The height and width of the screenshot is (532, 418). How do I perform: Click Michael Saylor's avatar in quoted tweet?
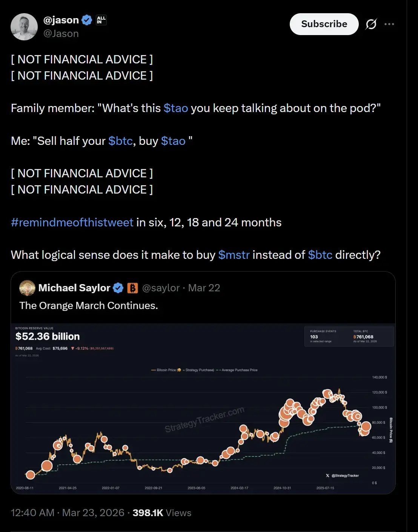point(27,288)
